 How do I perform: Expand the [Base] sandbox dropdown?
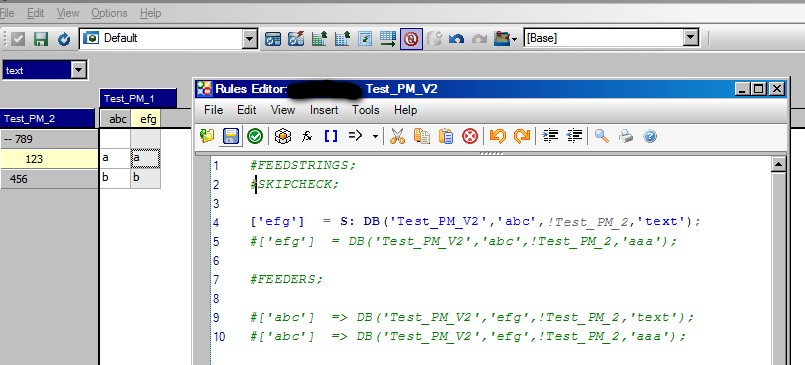click(x=691, y=37)
